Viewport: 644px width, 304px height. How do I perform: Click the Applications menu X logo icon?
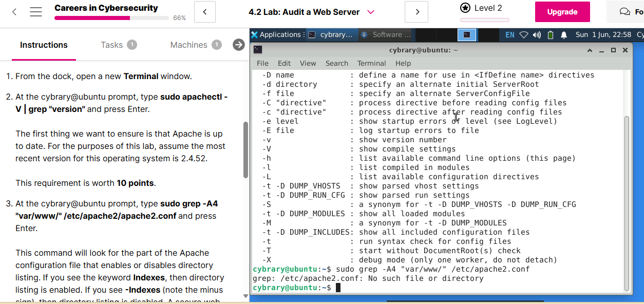pos(254,34)
